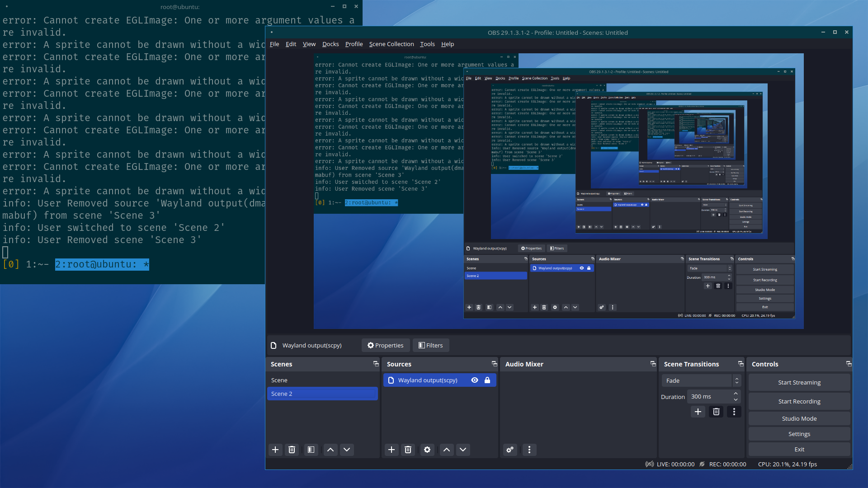Increase transition duration with up arrow

pyautogui.click(x=736, y=394)
